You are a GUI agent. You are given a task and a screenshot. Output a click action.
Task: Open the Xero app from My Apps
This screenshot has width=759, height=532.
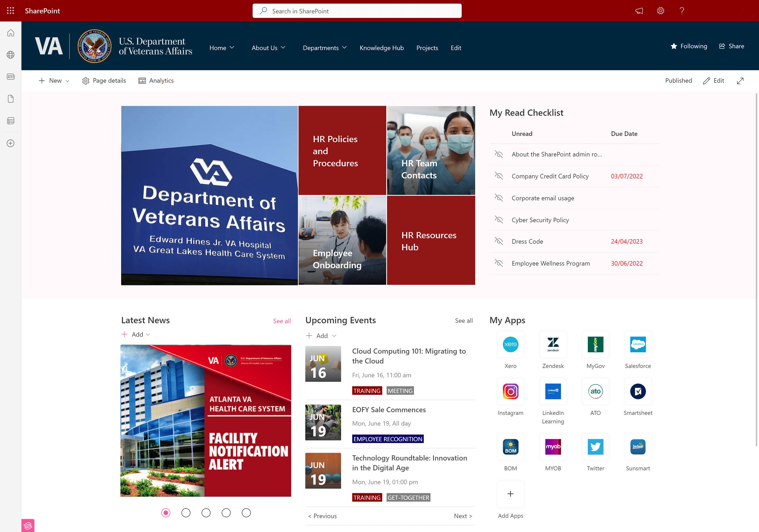[510, 345]
